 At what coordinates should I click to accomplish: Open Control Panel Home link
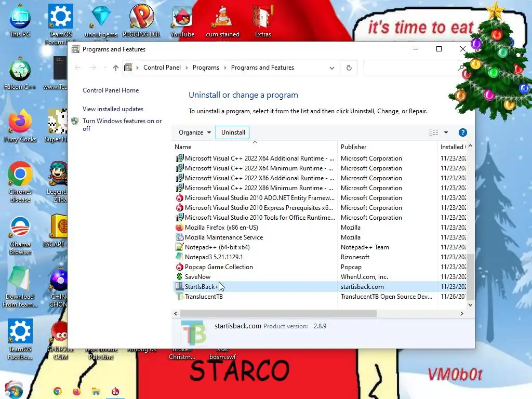[x=111, y=90]
